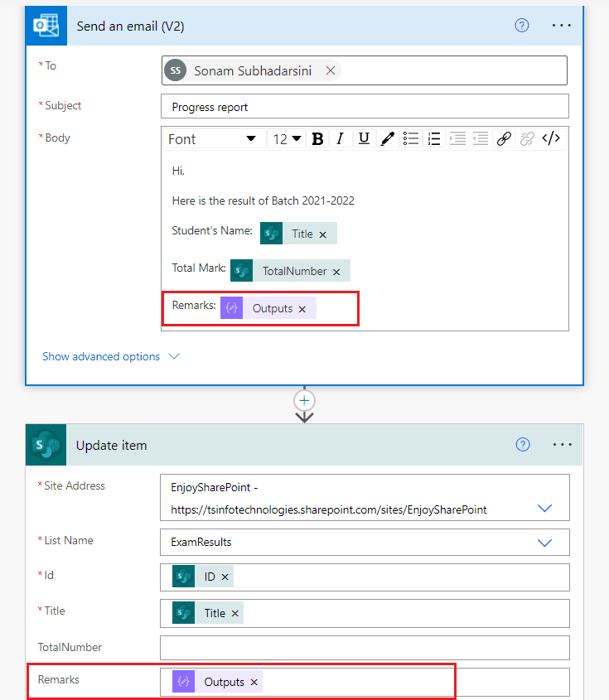Toggle italic formatting
Viewport: 609px width, 700px height.
tap(341, 139)
